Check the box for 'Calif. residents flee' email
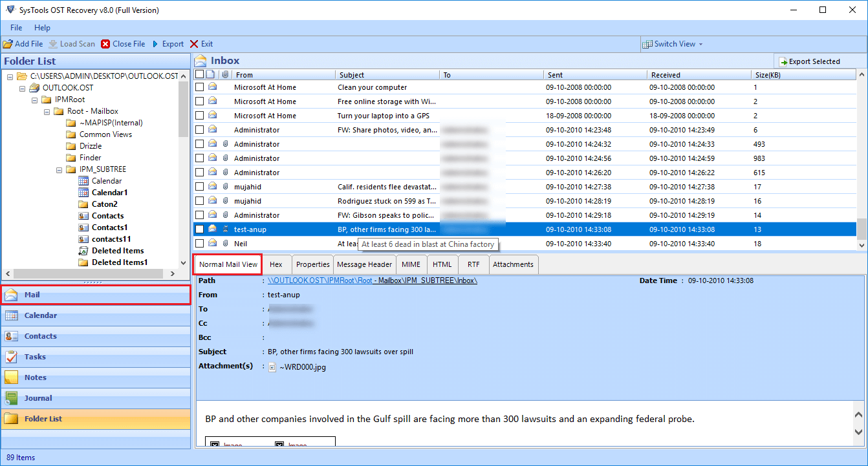Image resolution: width=868 pixels, height=466 pixels. pos(200,187)
